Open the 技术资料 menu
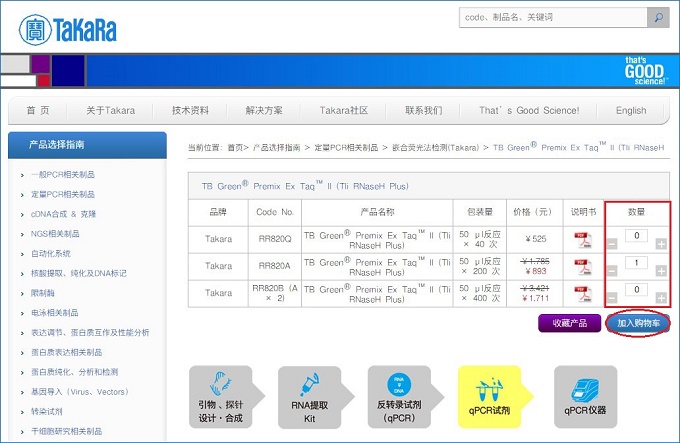The height and width of the screenshot is (443, 680). [x=190, y=111]
